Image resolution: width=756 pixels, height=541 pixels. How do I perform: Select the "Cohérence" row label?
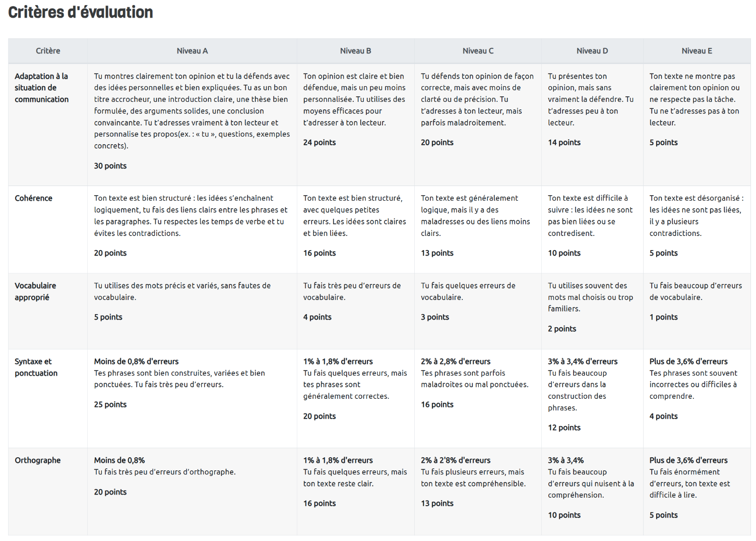click(x=33, y=198)
